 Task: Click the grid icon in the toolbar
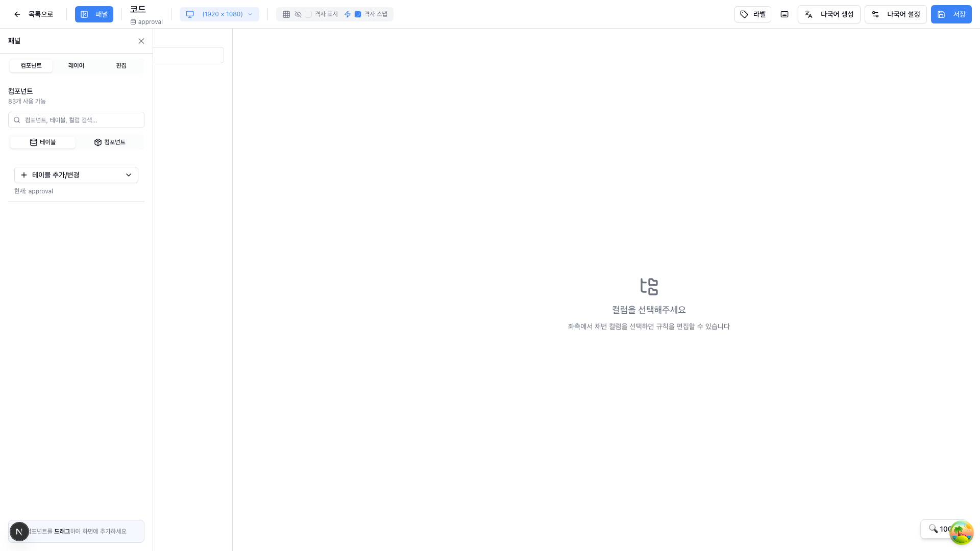coord(286,14)
